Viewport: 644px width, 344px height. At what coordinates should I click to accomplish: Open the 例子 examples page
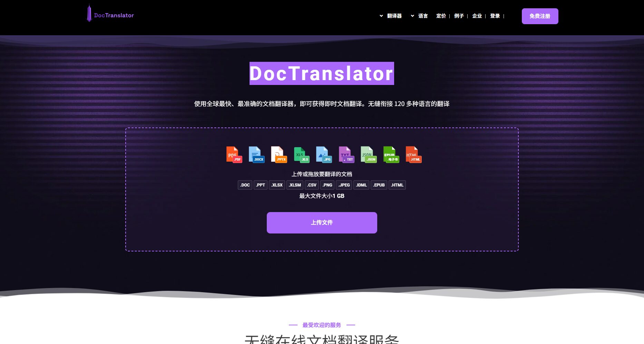[459, 16]
